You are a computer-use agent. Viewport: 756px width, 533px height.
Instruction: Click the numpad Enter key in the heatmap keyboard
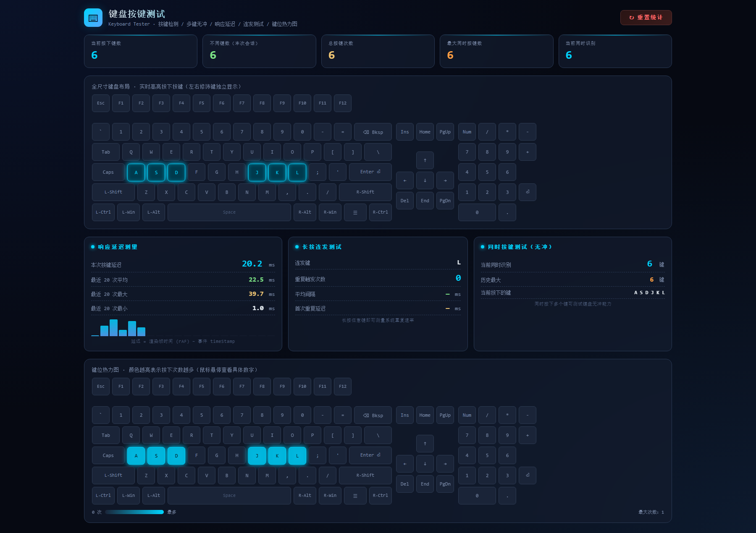pos(528,476)
